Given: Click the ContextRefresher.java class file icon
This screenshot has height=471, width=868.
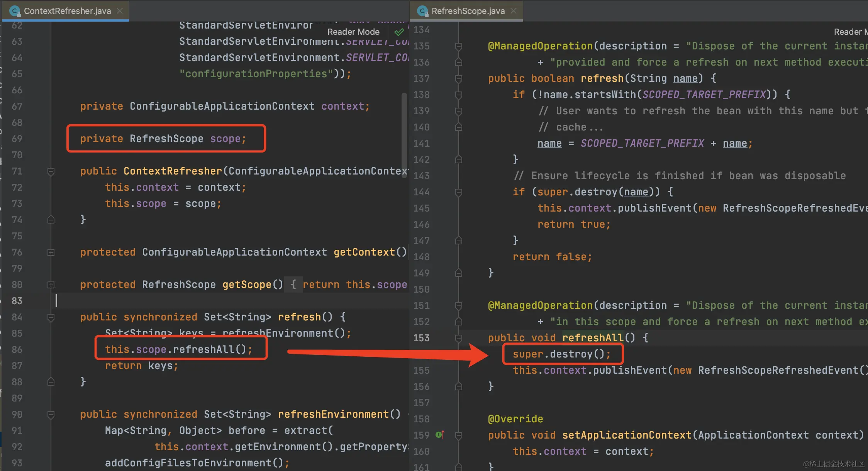Looking at the screenshot, I should [15, 11].
